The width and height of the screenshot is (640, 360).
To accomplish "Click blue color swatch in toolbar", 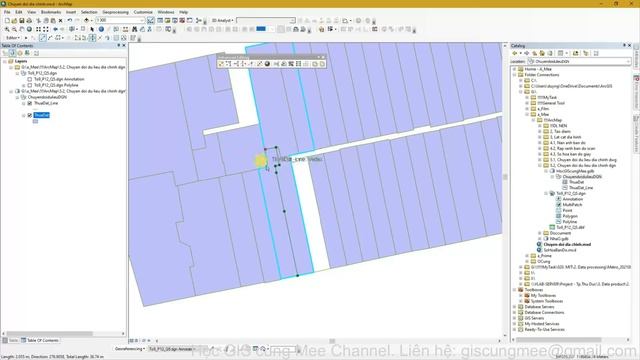I will [x=261, y=29].
